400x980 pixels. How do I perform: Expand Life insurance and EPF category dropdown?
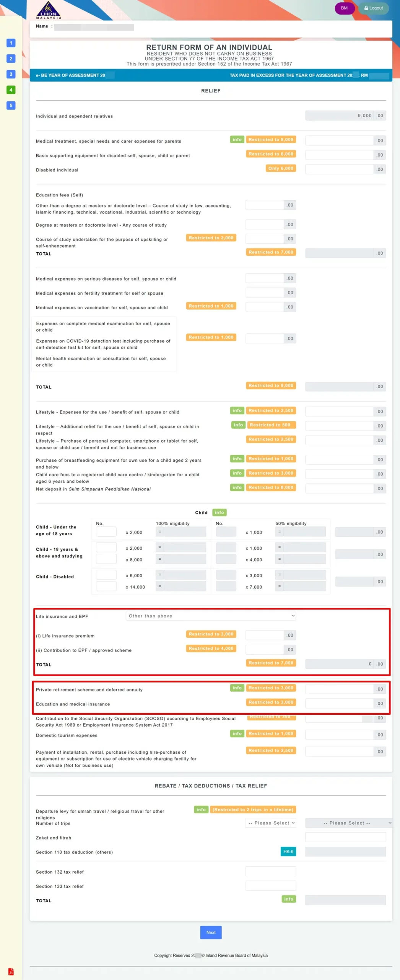211,616
